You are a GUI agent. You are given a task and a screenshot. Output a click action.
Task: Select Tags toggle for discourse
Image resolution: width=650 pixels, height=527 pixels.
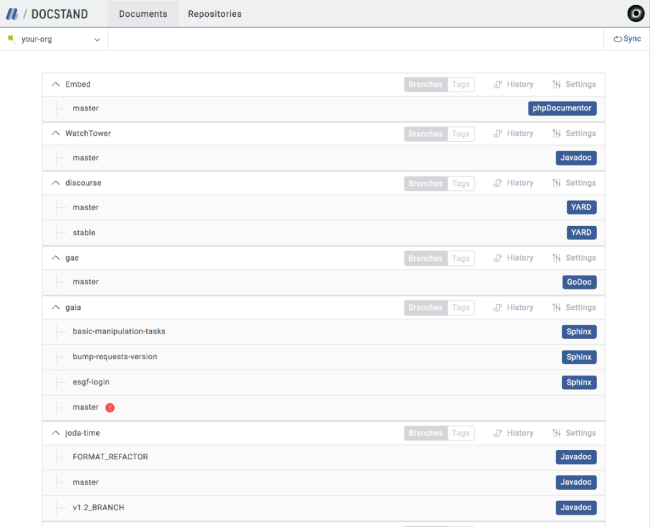point(461,183)
